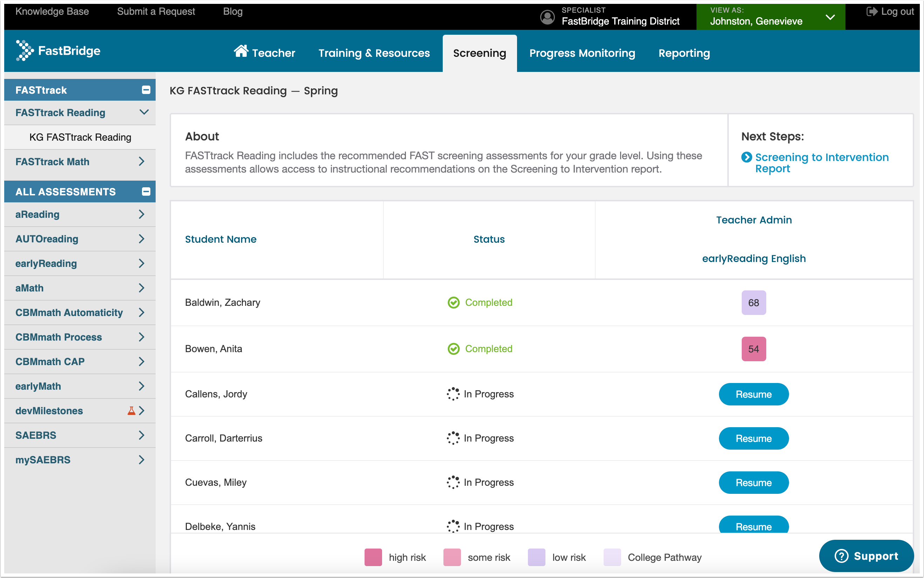Screen dimensions: 924x578
Task: Expand the earlyReading assessment item
Action: coord(80,263)
